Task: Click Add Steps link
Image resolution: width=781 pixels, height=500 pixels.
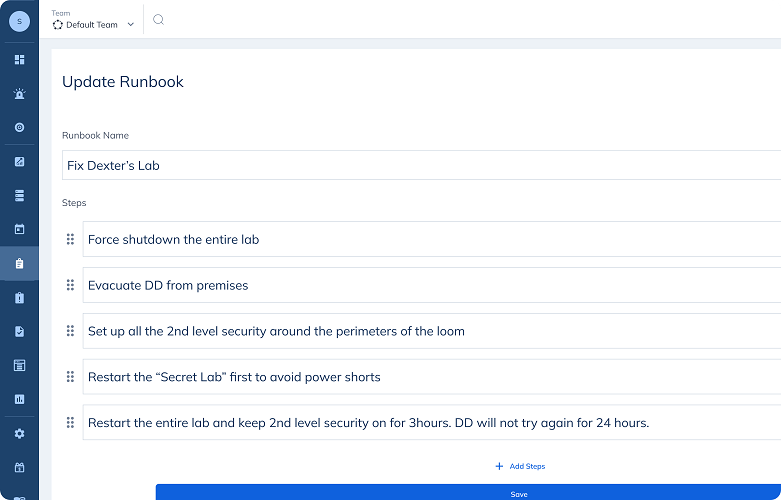Action: pyautogui.click(x=520, y=467)
